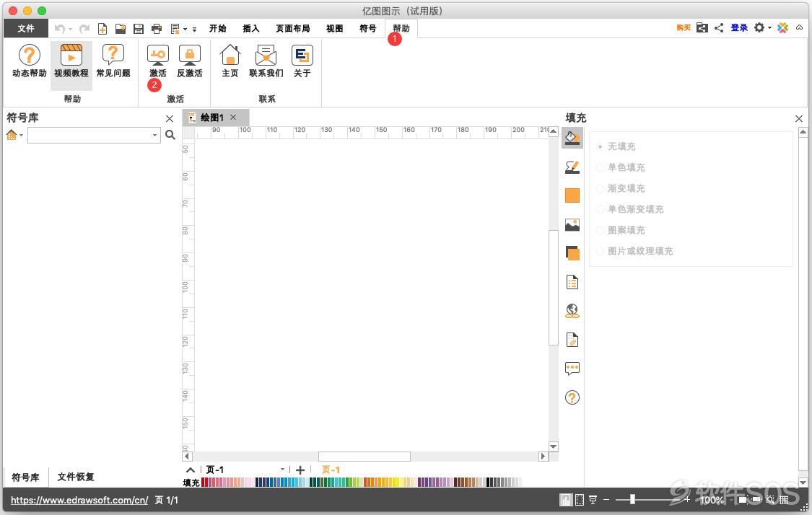Viewport: 812px width, 515px height.
Task: Click the symbol library search magnifier
Action: [x=170, y=135]
